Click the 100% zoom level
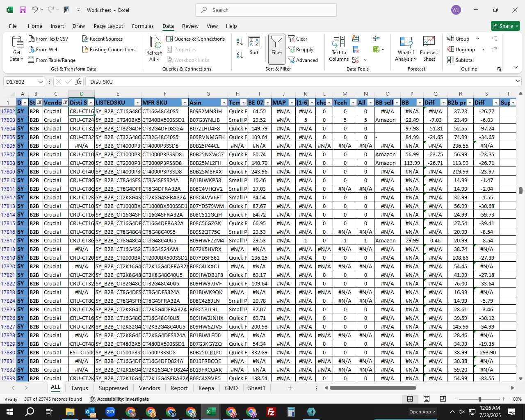Viewport: 525px width, 420px height. coord(516,399)
